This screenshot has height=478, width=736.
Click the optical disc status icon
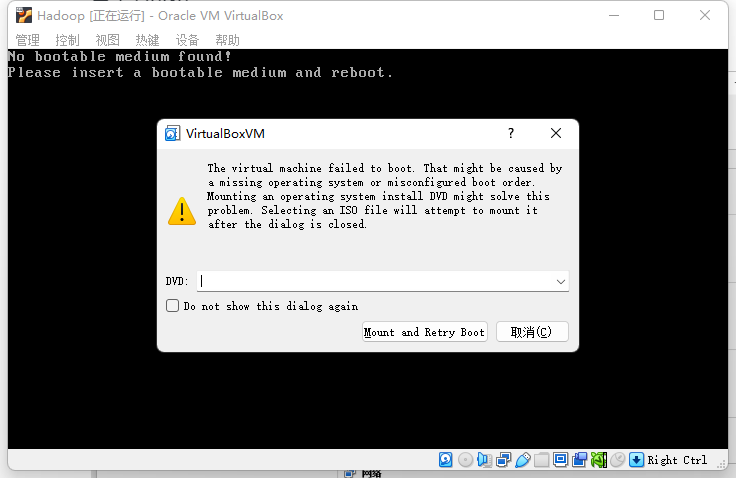coord(465,460)
